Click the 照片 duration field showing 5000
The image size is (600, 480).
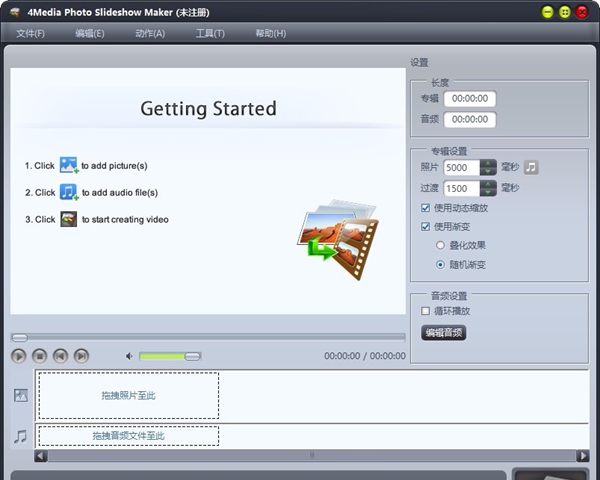461,168
